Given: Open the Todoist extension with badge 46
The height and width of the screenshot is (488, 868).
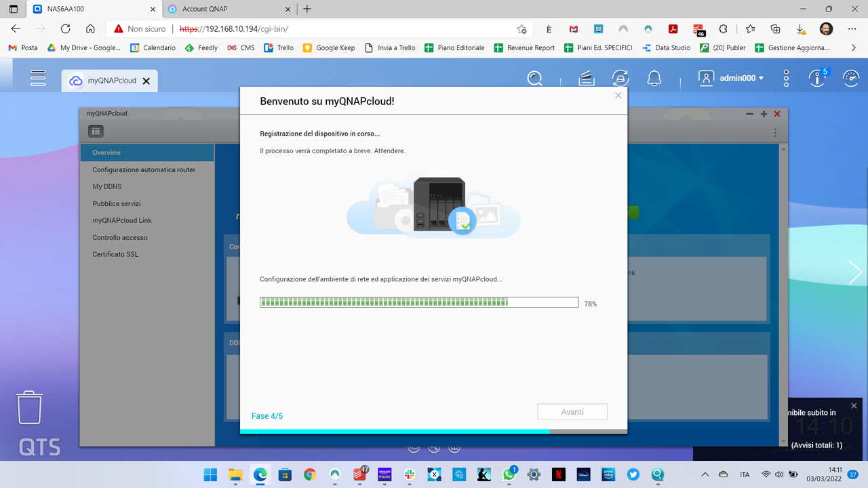Looking at the screenshot, I should [699, 30].
